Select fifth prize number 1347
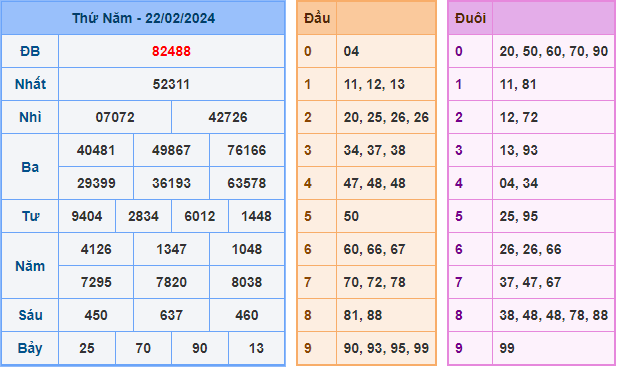 click(x=171, y=249)
